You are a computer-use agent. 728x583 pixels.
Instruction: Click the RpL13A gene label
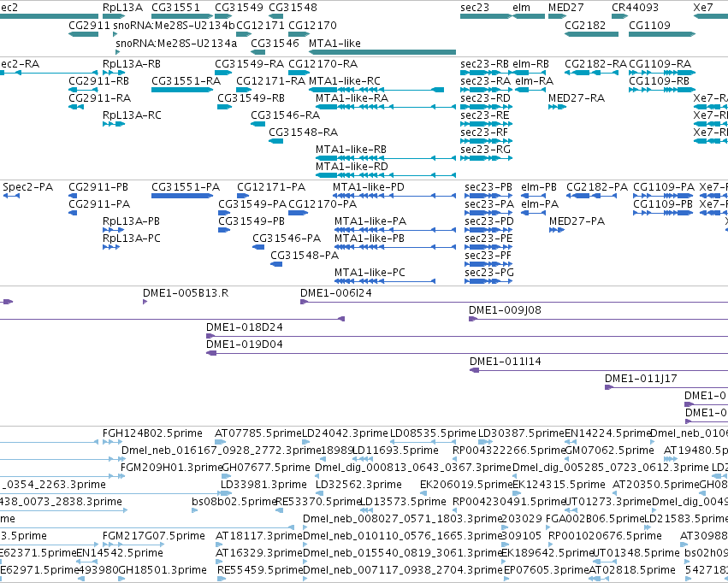tap(123, 8)
